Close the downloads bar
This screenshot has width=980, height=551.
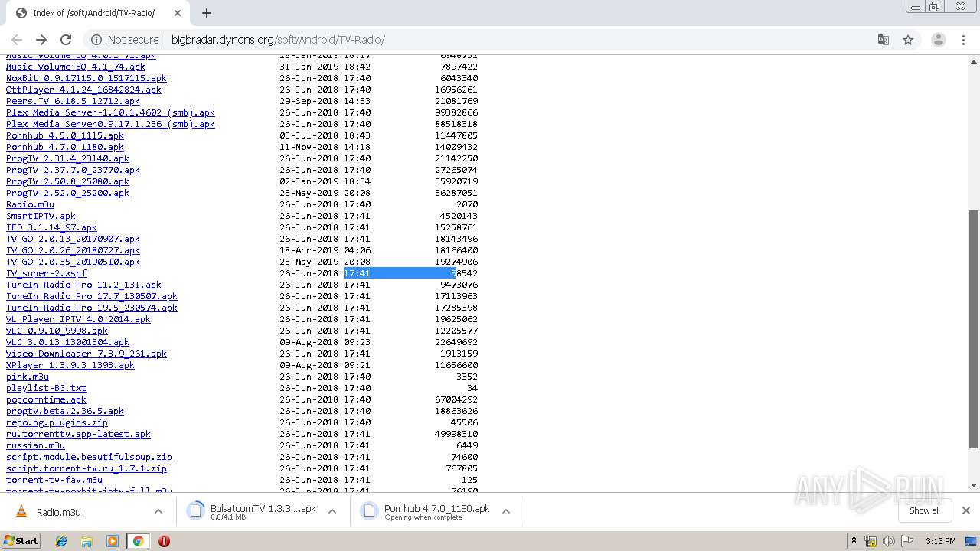[x=965, y=510]
